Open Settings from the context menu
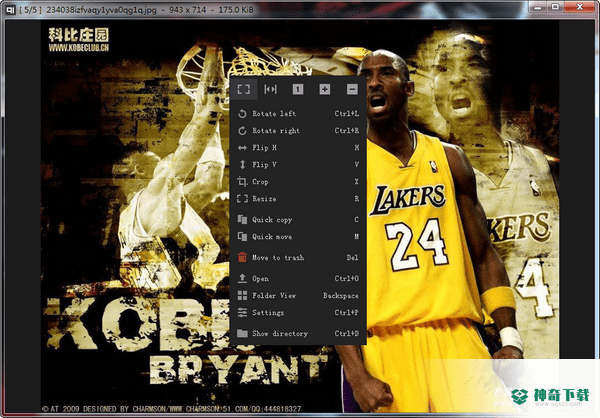 pos(298,312)
